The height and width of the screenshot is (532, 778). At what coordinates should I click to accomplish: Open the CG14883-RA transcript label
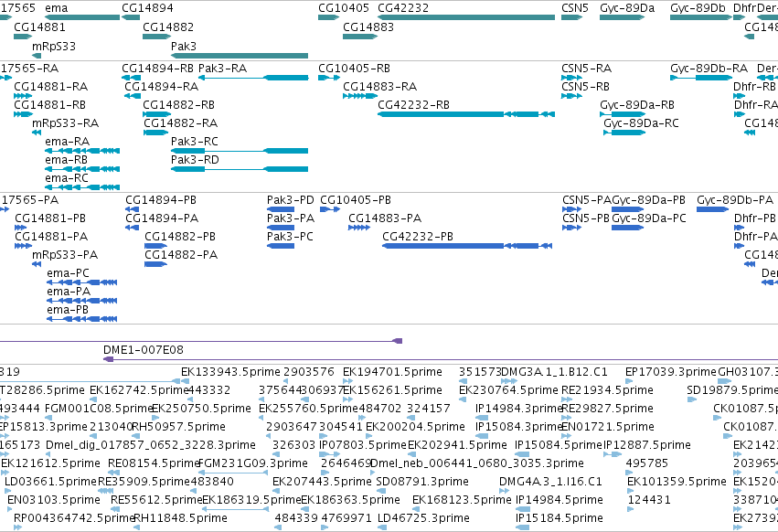tap(379, 86)
